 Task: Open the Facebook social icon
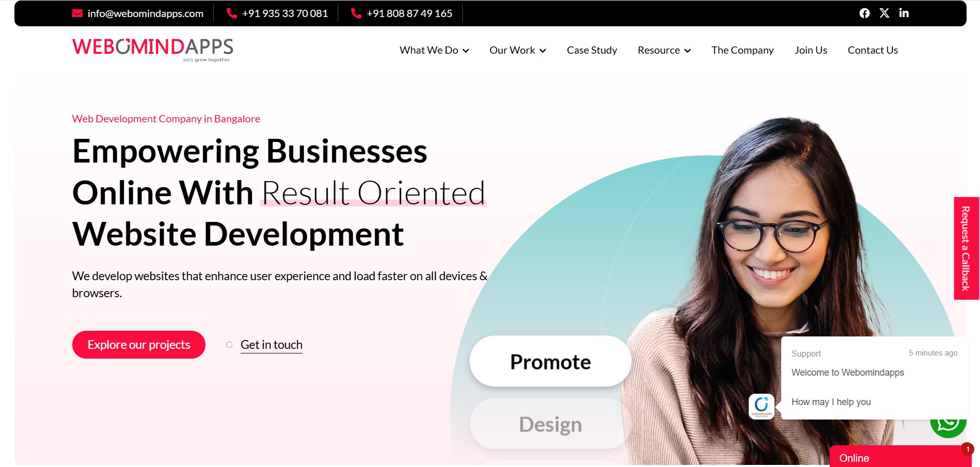tap(864, 13)
